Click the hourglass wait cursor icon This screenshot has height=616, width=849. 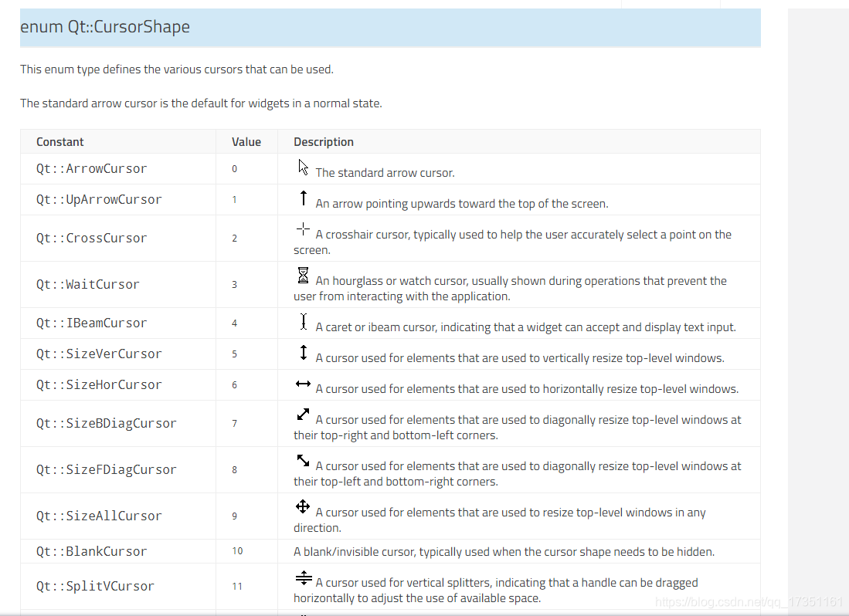(x=303, y=276)
